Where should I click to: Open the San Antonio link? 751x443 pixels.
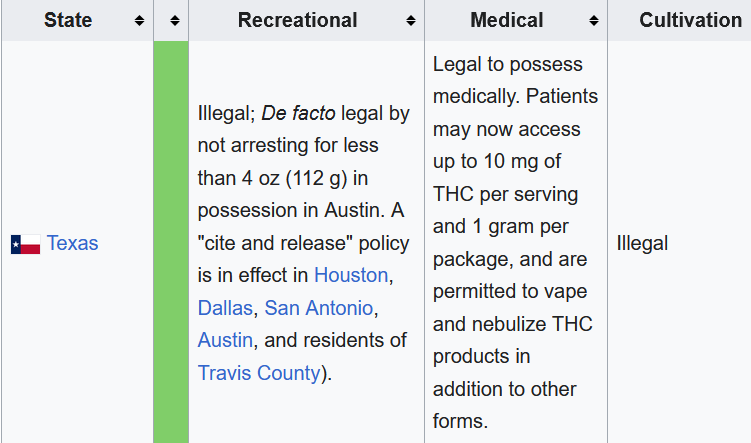(319, 308)
